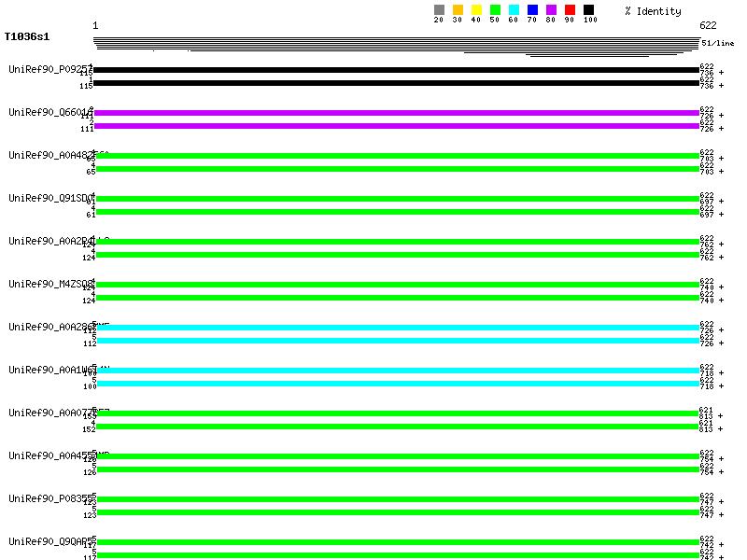Viewport: 747px width, 560px height.
Task: Click the UniRef90_P08355 sequence label
Action: (49, 498)
